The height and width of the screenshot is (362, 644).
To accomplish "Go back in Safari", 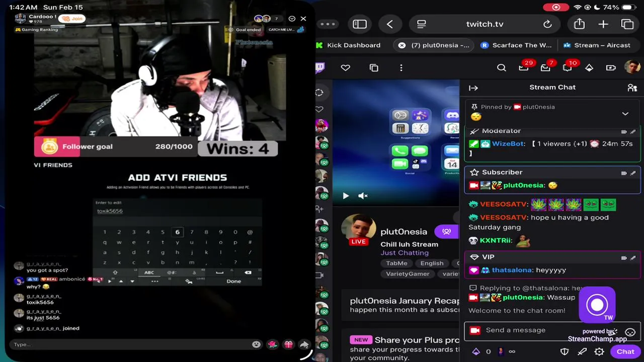I will 390,24.
